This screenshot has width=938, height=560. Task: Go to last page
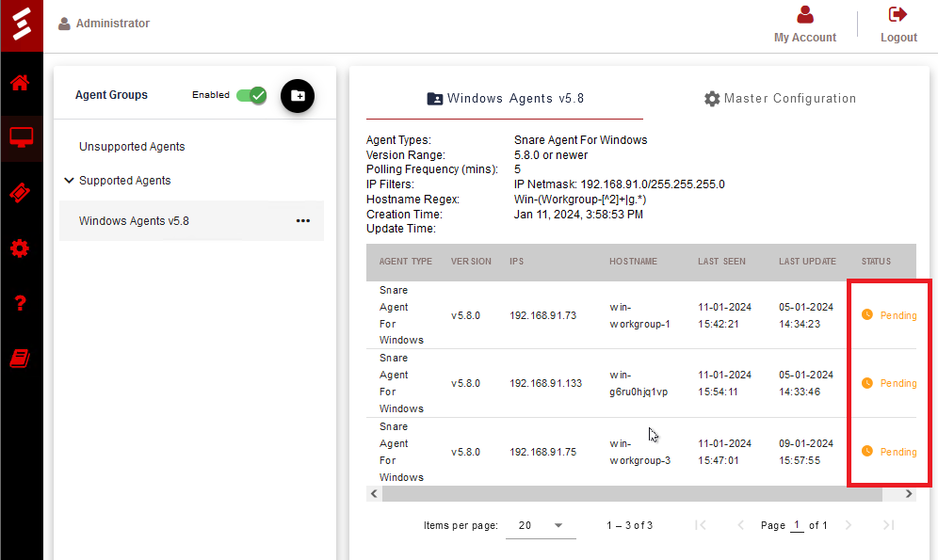[x=888, y=525]
